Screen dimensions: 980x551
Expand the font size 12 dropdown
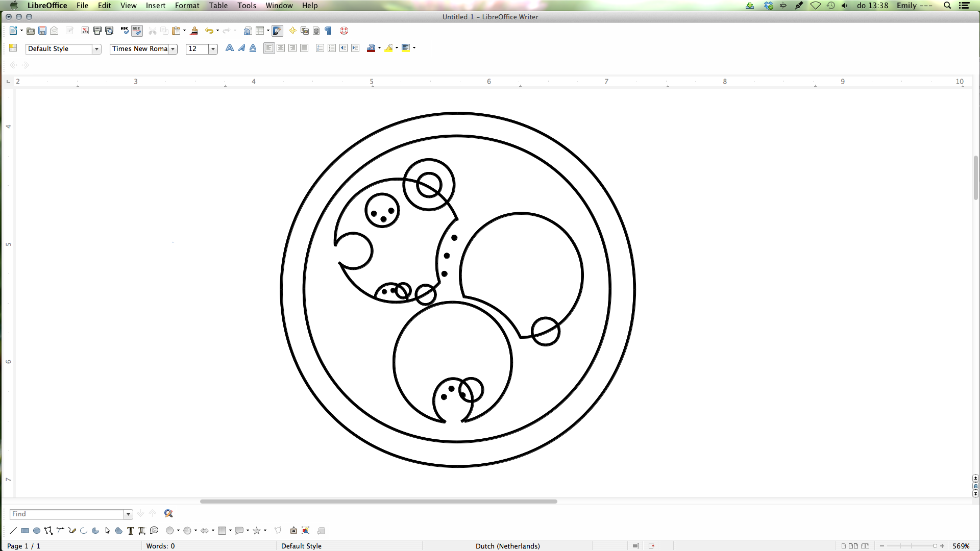point(213,49)
